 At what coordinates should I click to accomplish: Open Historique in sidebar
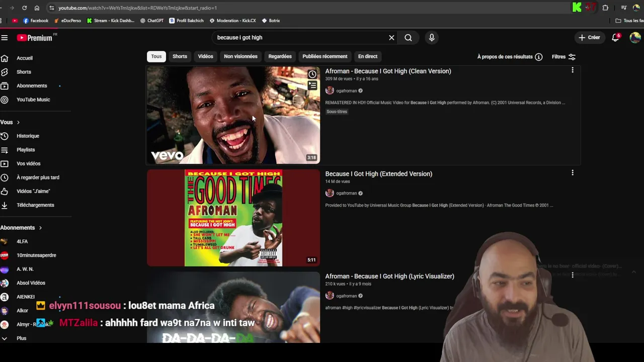coord(28,136)
